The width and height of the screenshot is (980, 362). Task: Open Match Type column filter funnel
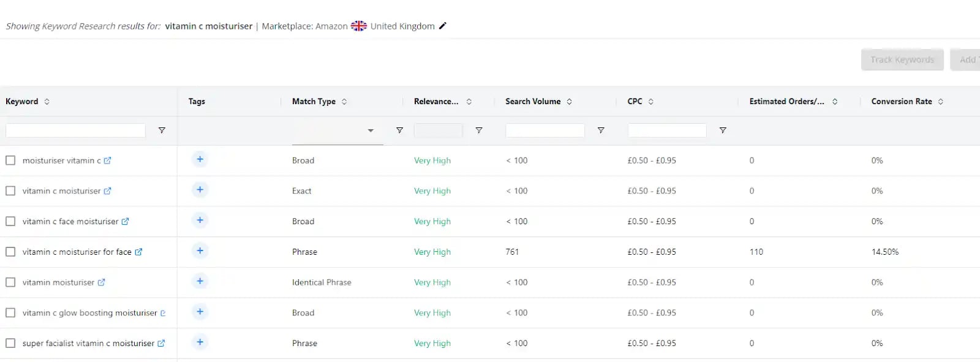(x=399, y=130)
